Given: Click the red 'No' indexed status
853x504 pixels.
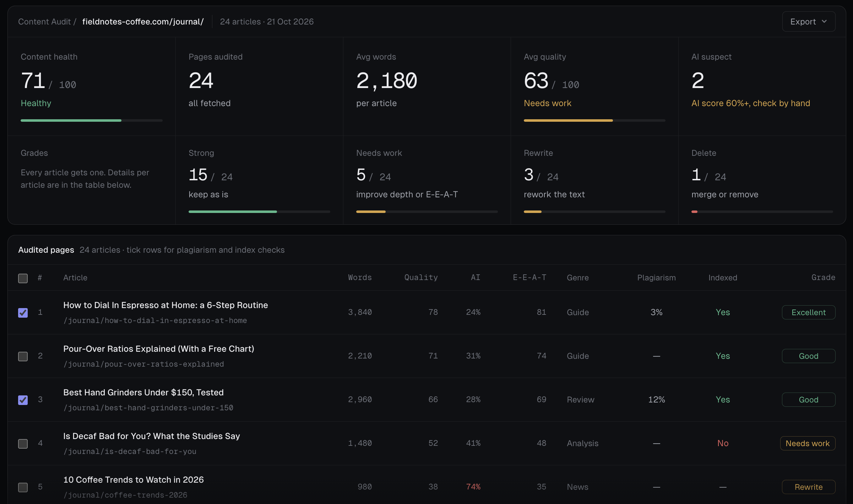Looking at the screenshot, I should [x=723, y=443].
